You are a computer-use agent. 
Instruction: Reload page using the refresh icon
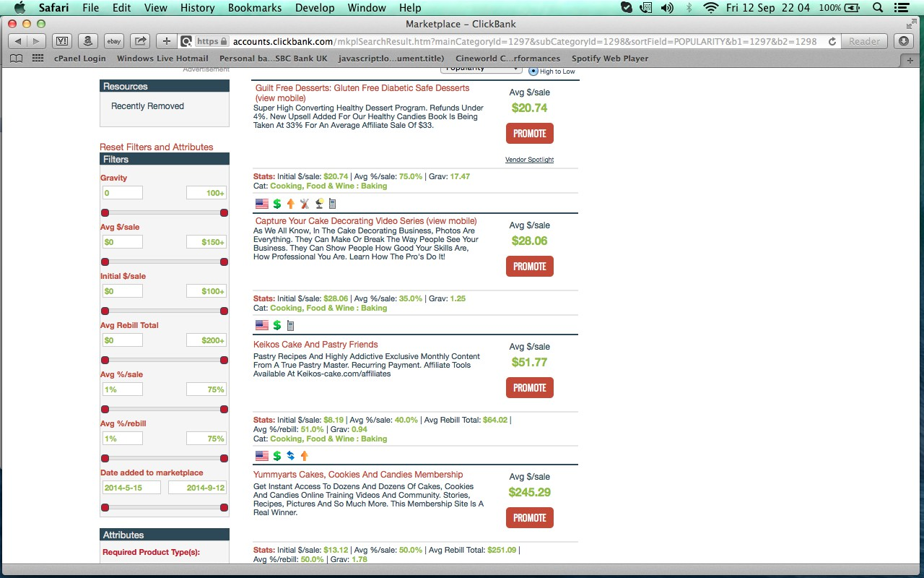(832, 42)
